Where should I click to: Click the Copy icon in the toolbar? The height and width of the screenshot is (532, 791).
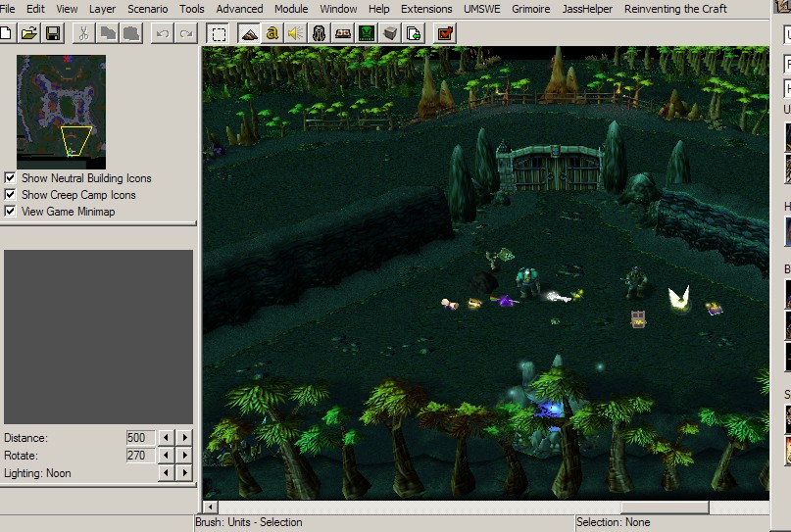[x=108, y=33]
